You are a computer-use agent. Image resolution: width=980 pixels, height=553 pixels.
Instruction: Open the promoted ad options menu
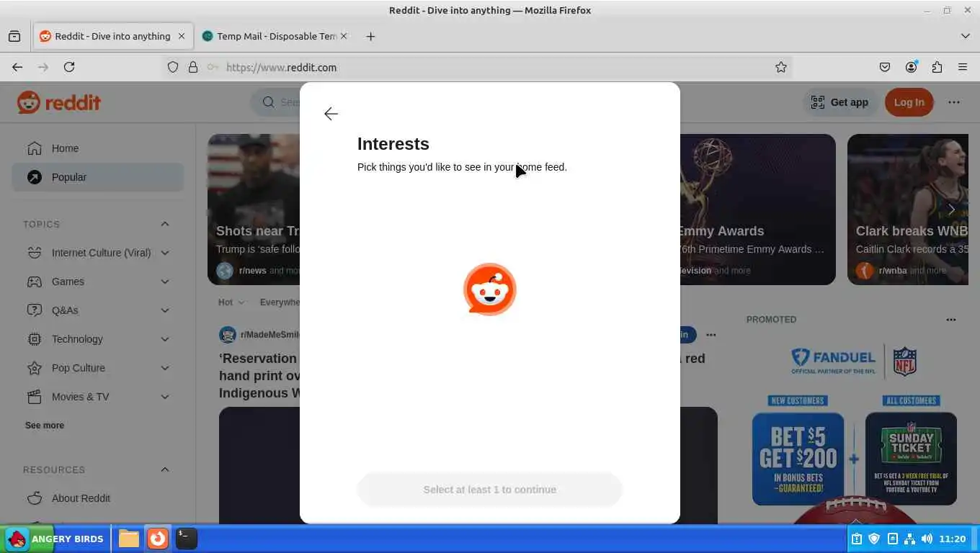[x=951, y=319]
